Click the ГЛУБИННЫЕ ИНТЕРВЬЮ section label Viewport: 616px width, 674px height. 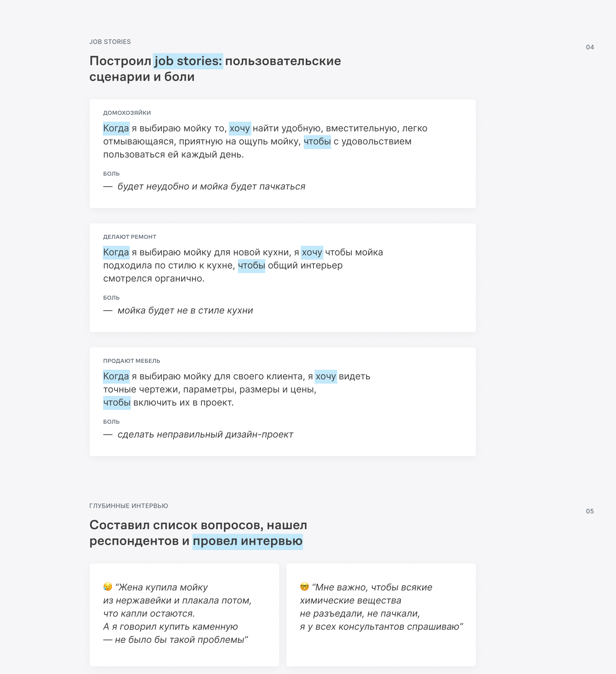[x=129, y=506]
